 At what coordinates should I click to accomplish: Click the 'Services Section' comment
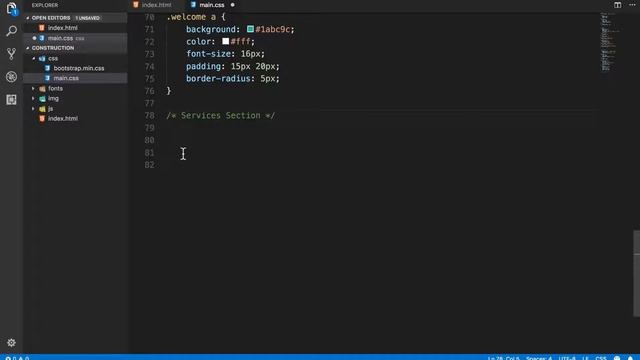click(220, 116)
